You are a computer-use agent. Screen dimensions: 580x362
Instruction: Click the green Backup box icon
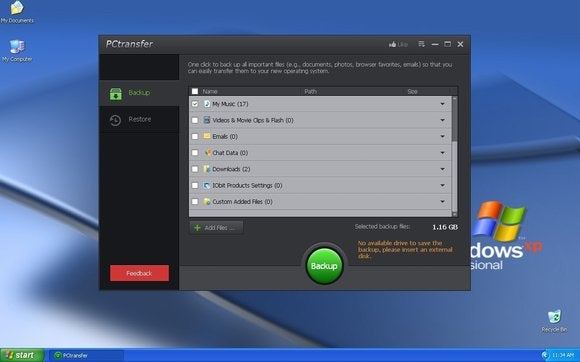(116, 94)
